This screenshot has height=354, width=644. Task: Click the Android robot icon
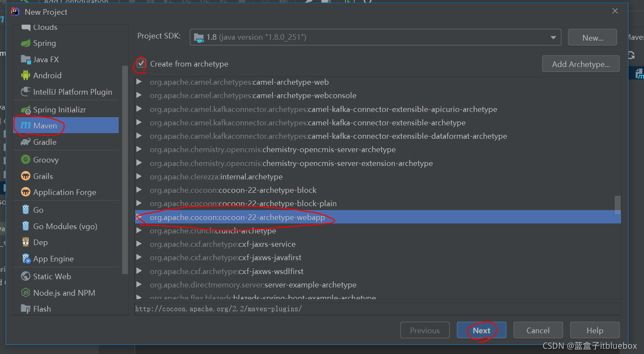[x=26, y=76]
